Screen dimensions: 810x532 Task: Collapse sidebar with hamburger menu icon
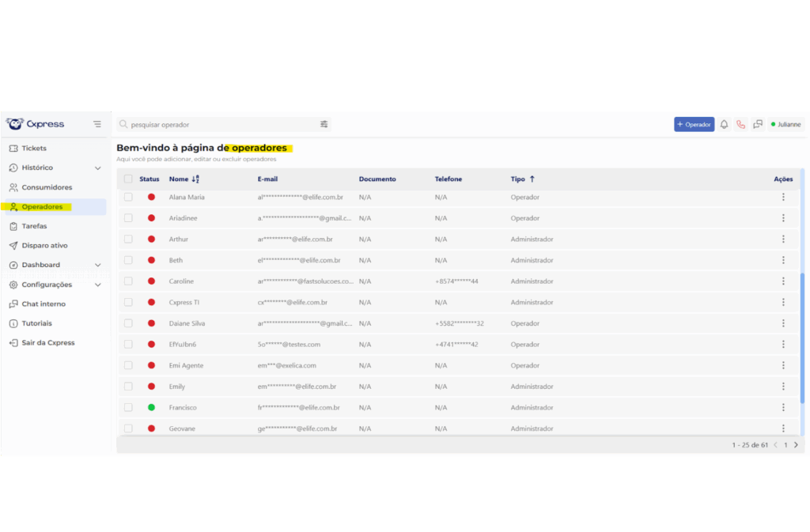tap(97, 124)
